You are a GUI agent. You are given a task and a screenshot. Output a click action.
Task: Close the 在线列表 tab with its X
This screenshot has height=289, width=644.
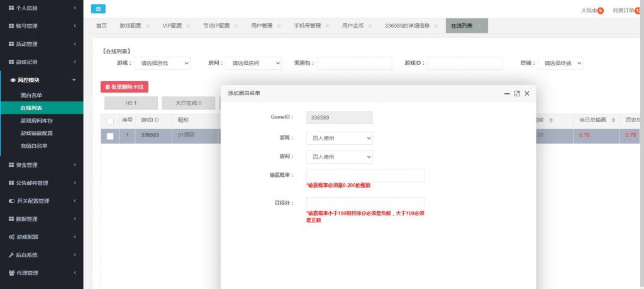pyautogui.click(x=479, y=26)
